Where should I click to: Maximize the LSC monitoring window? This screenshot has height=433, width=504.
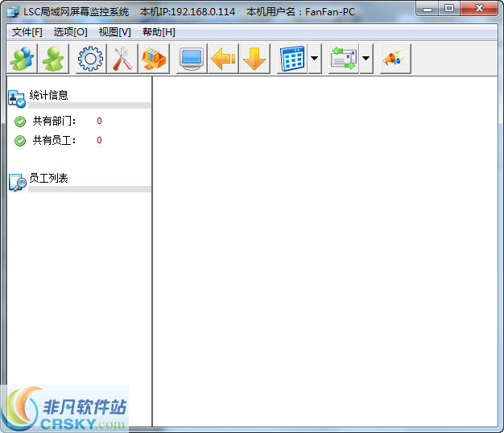tap(449, 9)
